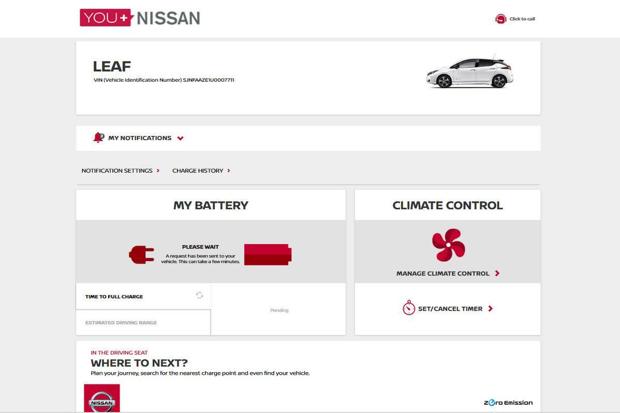Click the Please Wait status message
Image resolution: width=620 pixels, height=413 pixels.
point(200,254)
